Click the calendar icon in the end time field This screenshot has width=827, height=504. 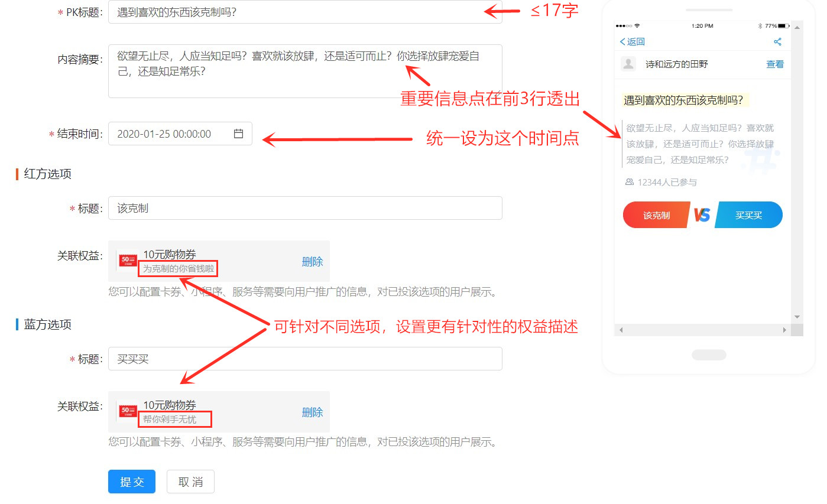(x=238, y=134)
